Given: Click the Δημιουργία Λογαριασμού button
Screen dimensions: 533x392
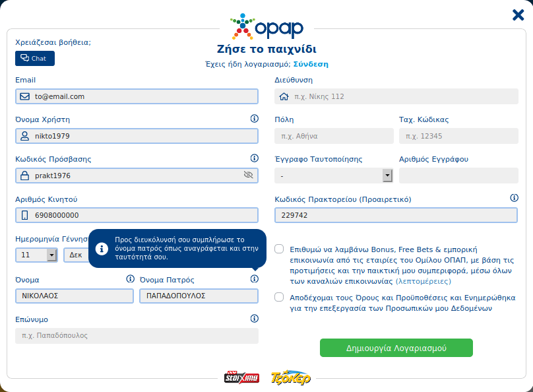Looking at the screenshot, I should point(396,348).
